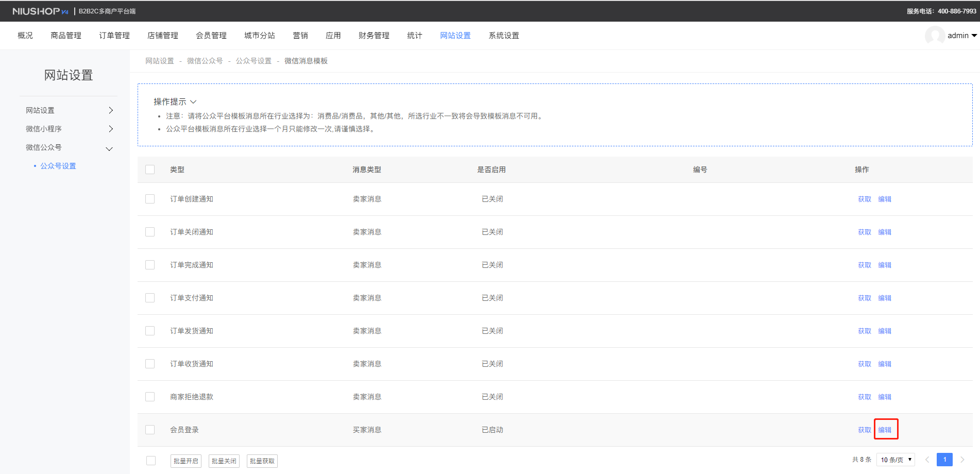Viewport: 980px width, 474px height.
Task: Check the 订单关闭通知 row checkbox
Action: click(150, 232)
